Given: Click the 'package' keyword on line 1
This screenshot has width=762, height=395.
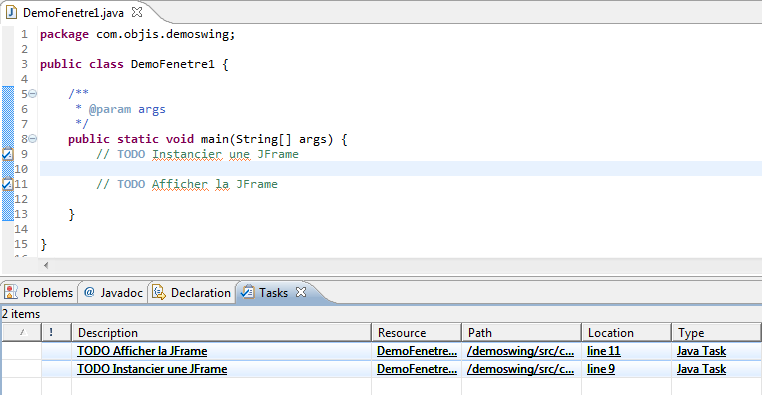Looking at the screenshot, I should click(x=64, y=34).
